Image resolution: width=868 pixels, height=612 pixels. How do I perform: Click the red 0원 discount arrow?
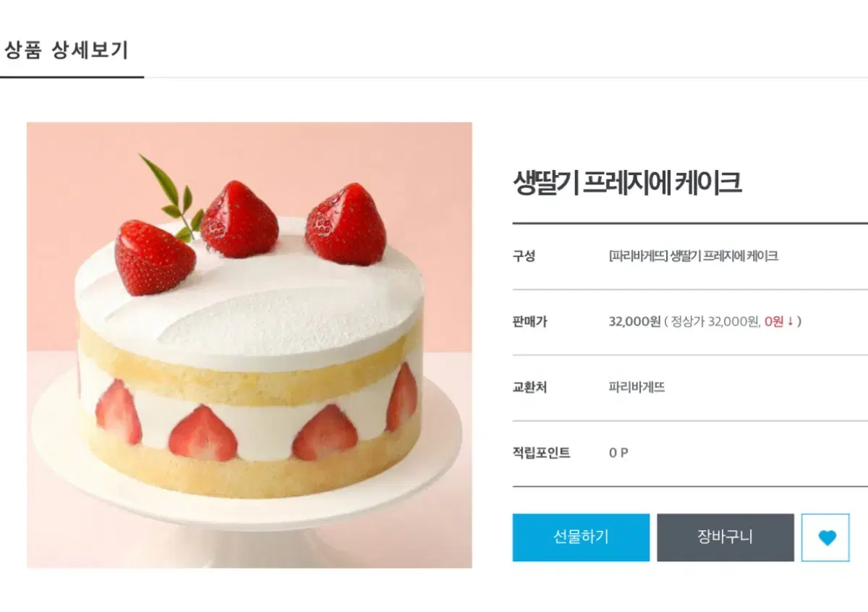coord(780,321)
